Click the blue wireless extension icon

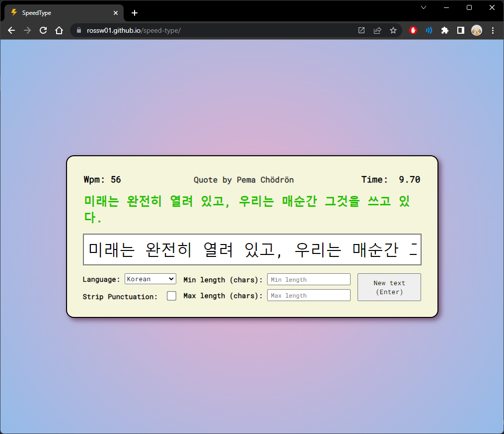(x=429, y=30)
